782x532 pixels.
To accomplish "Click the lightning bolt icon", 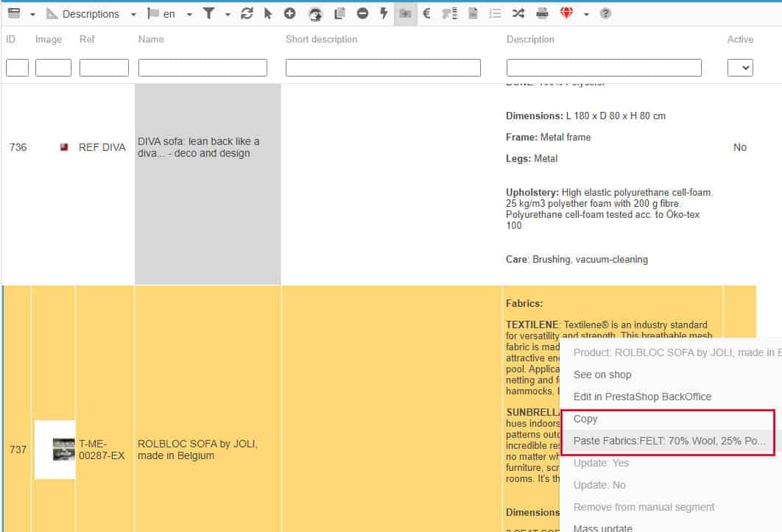I will [x=384, y=13].
